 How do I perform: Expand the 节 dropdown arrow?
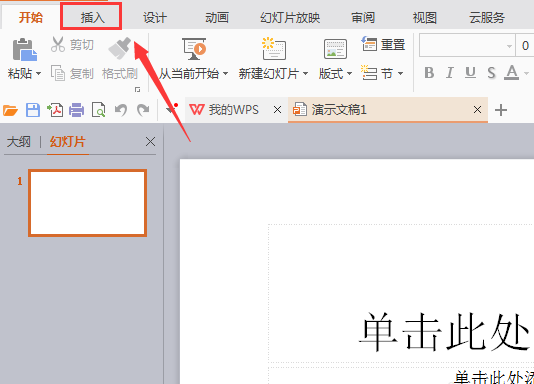pos(400,74)
